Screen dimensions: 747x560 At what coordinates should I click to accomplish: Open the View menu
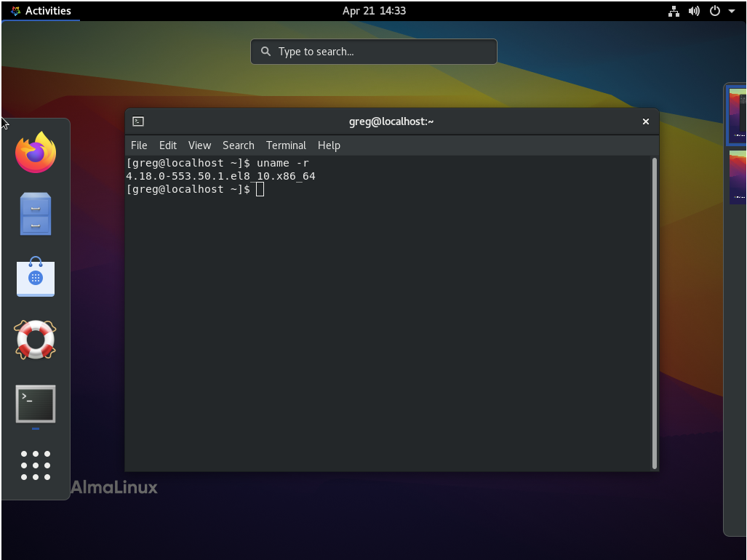pyautogui.click(x=199, y=145)
